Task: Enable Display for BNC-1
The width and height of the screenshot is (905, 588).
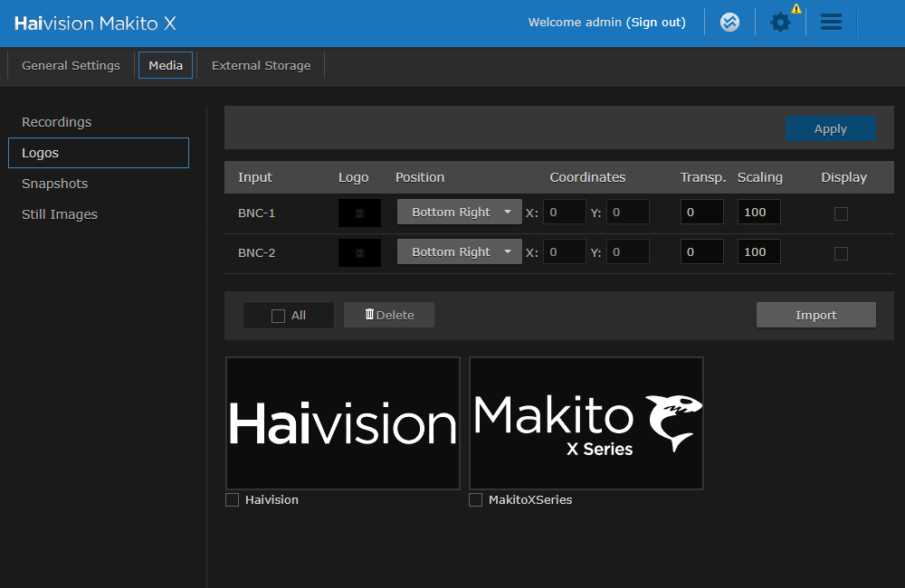Action: [841, 212]
